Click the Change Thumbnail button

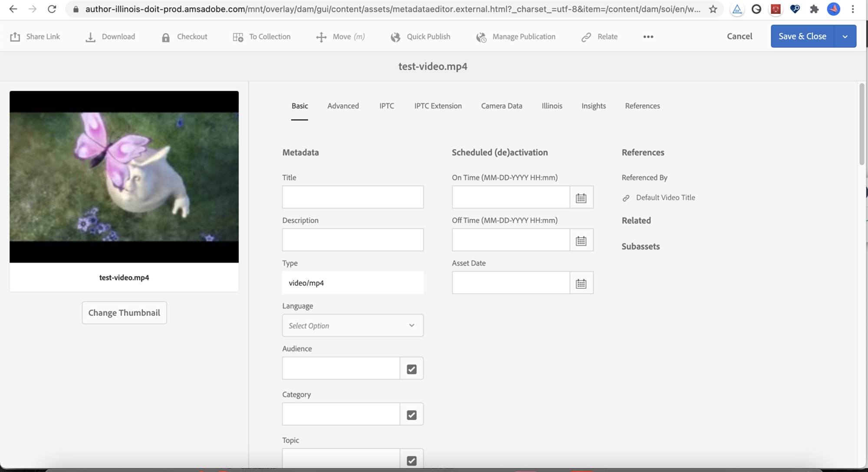point(124,312)
